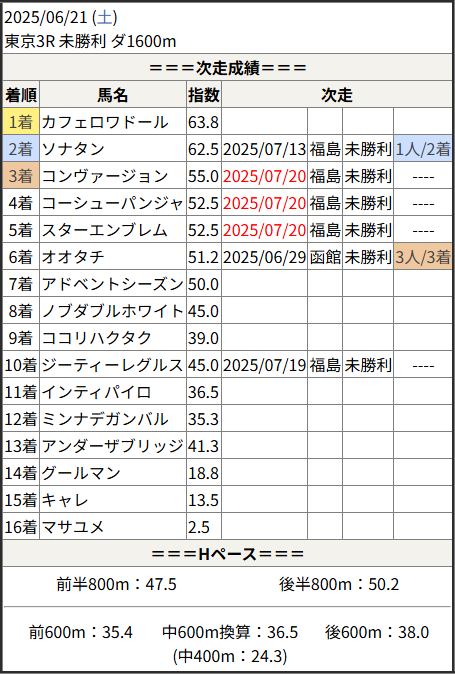Click the 2025/07/19 next race date
This screenshot has width=455, height=674.
coord(264,365)
